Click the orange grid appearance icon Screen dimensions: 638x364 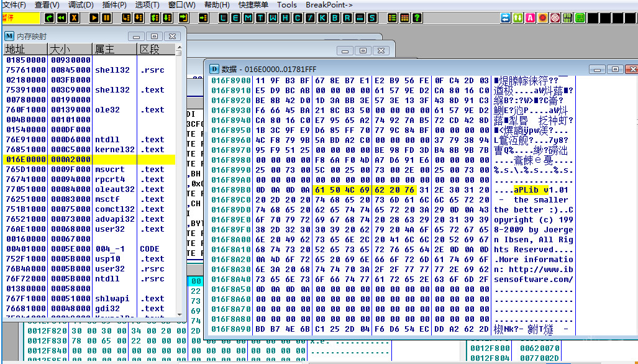404,18
